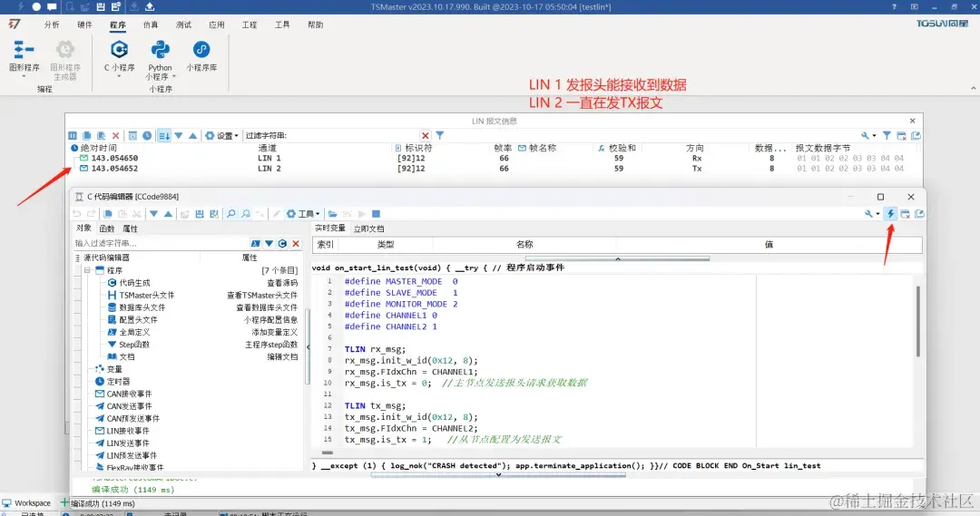Collapse the 程序 tree node

(87, 270)
